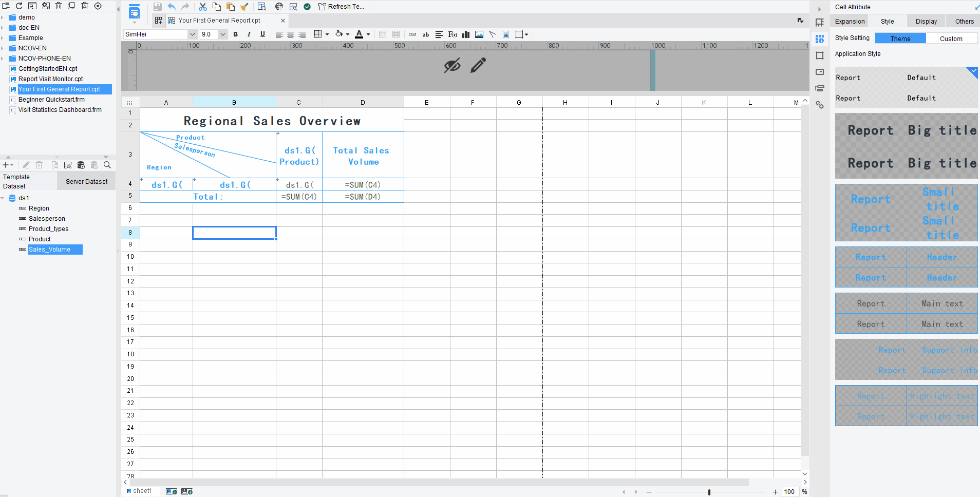Open the globe preview icon
Screen dimensions: 980x497
(x=279, y=7)
